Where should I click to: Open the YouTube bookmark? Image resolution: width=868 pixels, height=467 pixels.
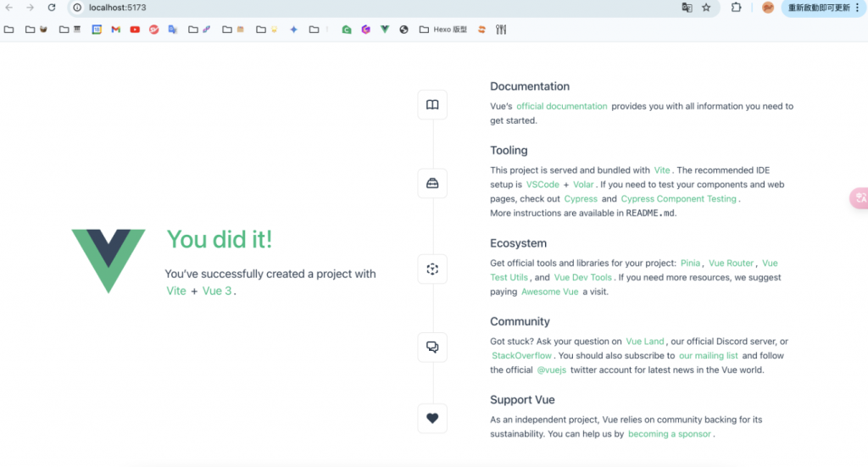click(x=135, y=30)
